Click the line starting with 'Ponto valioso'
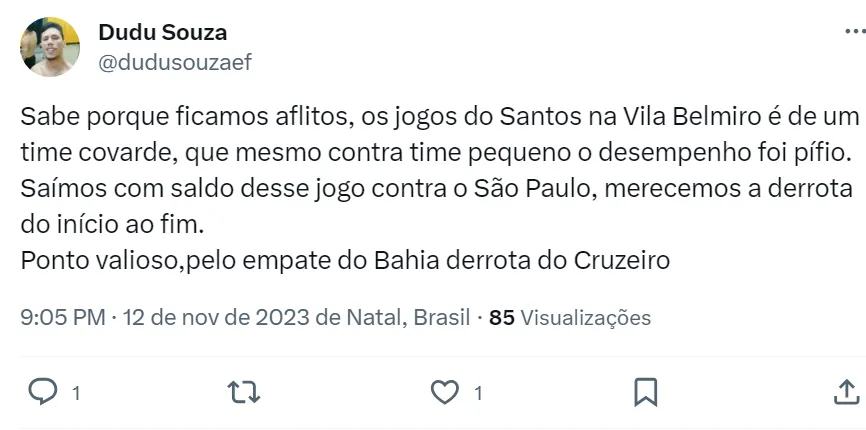This screenshot has height=430, width=866. pos(344,260)
